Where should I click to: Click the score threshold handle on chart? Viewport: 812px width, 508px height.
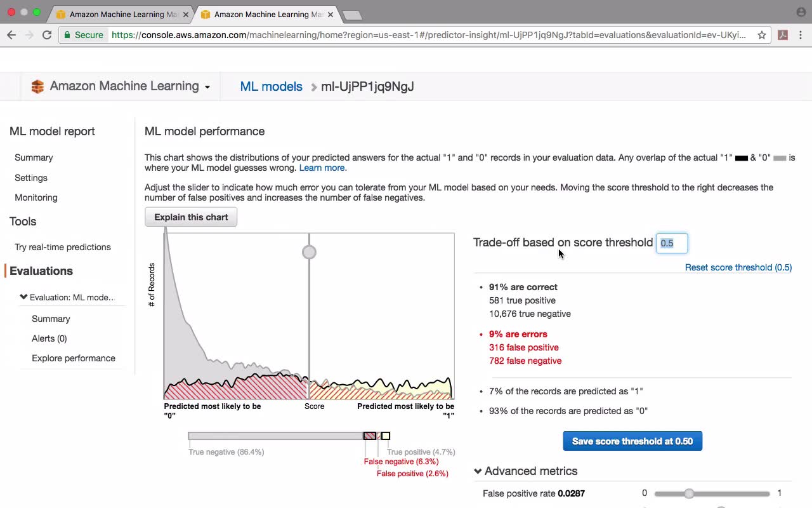[309, 252]
